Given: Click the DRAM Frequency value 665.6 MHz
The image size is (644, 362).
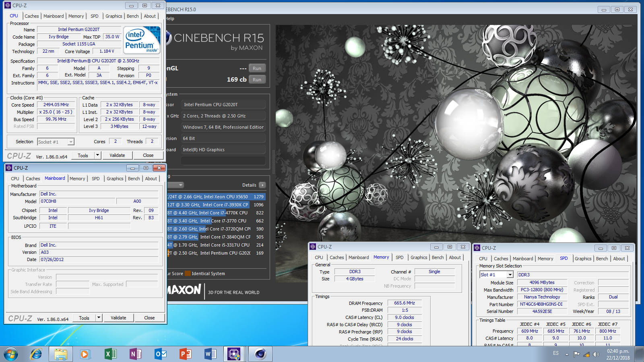Looking at the screenshot, I should point(405,303).
